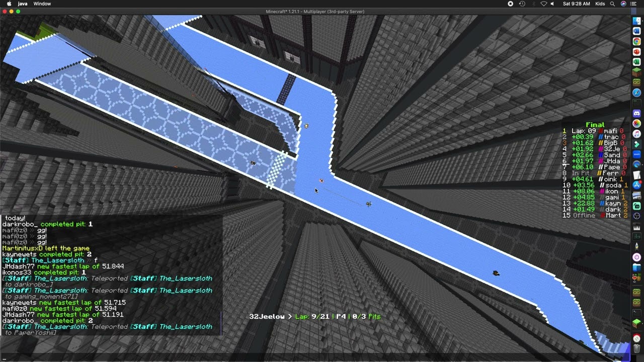Click chat line 'MartinitusxD left the game'
The image size is (644, 362).
(46, 248)
